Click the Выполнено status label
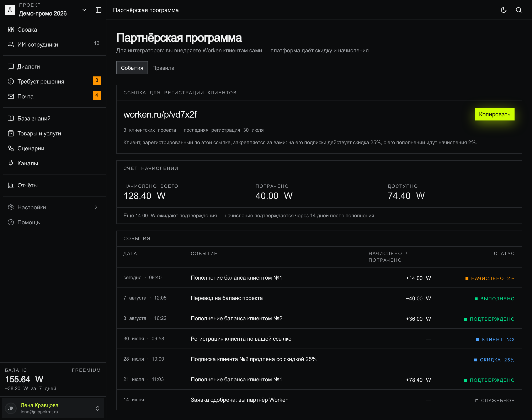 coord(494,299)
